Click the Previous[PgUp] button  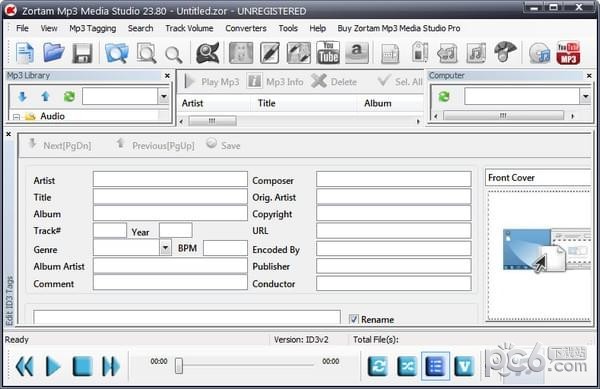pyautogui.click(x=155, y=145)
